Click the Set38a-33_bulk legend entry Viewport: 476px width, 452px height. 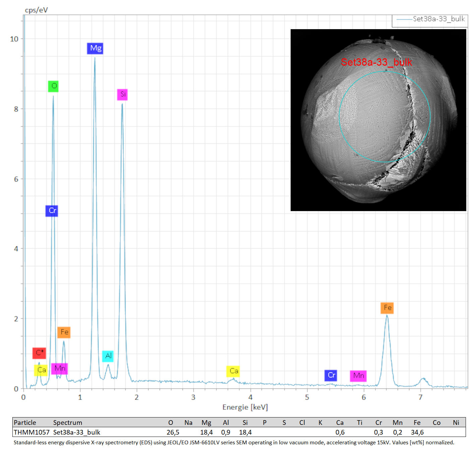(x=430, y=19)
